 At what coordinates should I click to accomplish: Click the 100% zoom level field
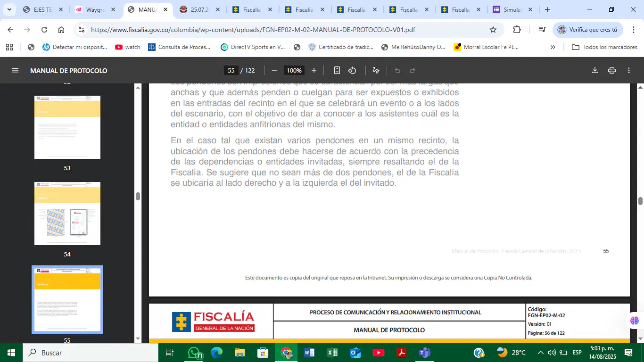pos(294,71)
